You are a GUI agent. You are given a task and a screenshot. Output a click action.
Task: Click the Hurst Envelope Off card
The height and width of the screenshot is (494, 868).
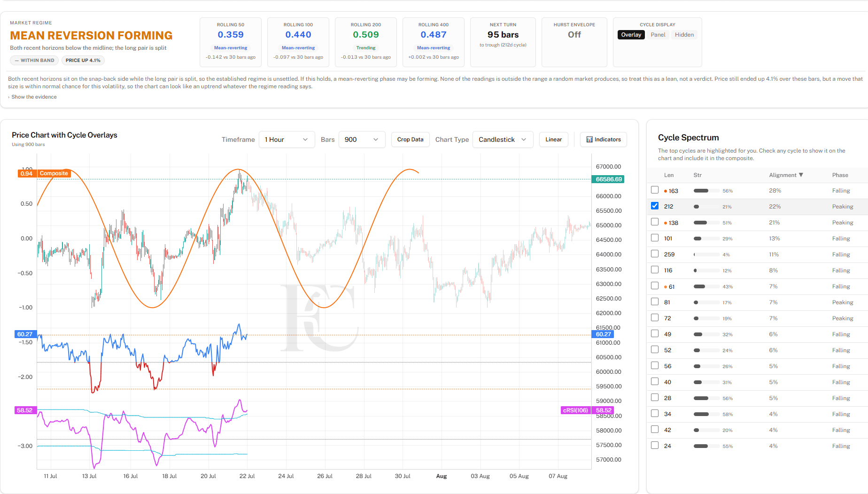click(x=574, y=42)
